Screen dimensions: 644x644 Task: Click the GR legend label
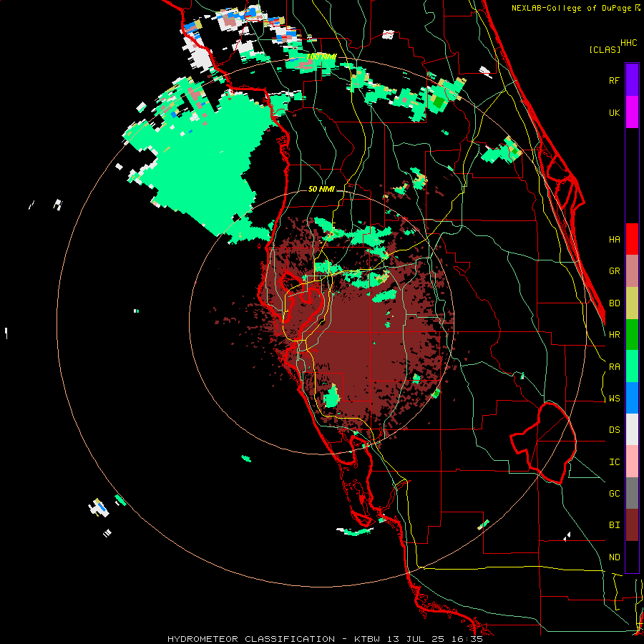tap(614, 271)
